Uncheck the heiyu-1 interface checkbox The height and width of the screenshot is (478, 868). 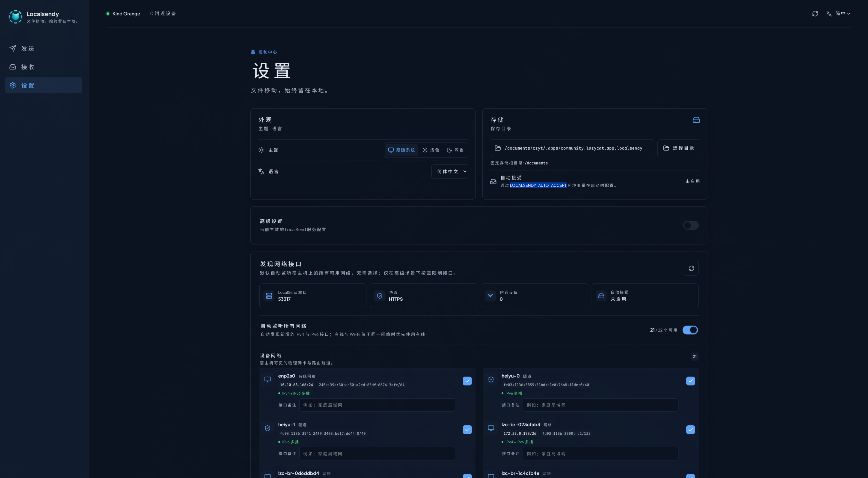tap(467, 430)
